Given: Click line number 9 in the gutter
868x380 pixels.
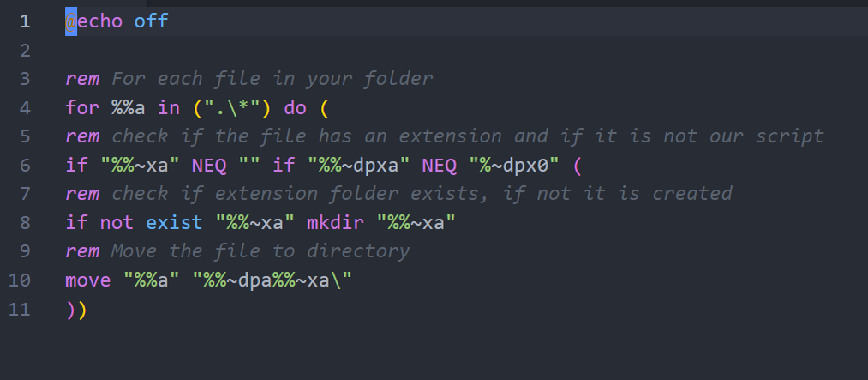Looking at the screenshot, I should (x=24, y=251).
